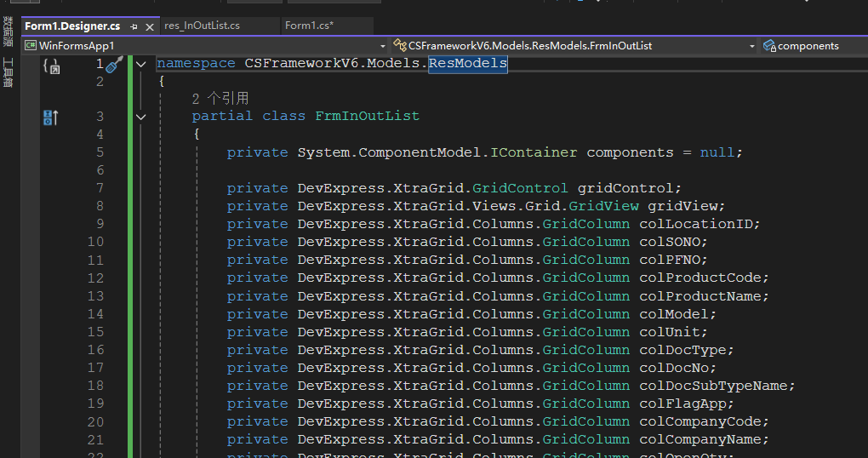
Task: Click the class icon in the type navigation bar
Action: point(399,46)
